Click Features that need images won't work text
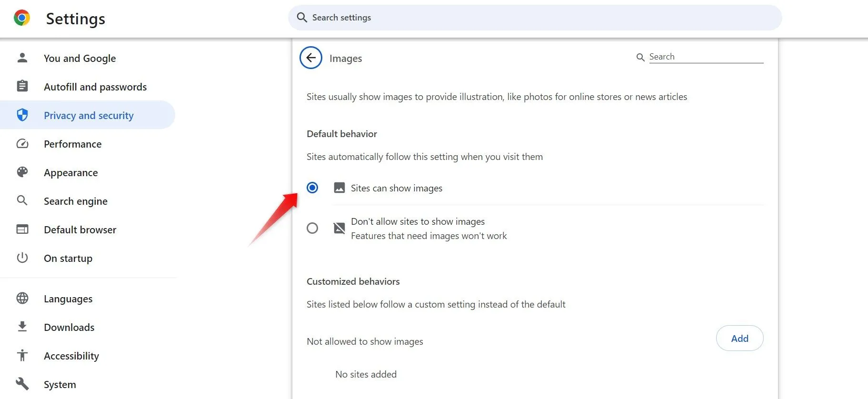The width and height of the screenshot is (868, 399). click(x=429, y=236)
